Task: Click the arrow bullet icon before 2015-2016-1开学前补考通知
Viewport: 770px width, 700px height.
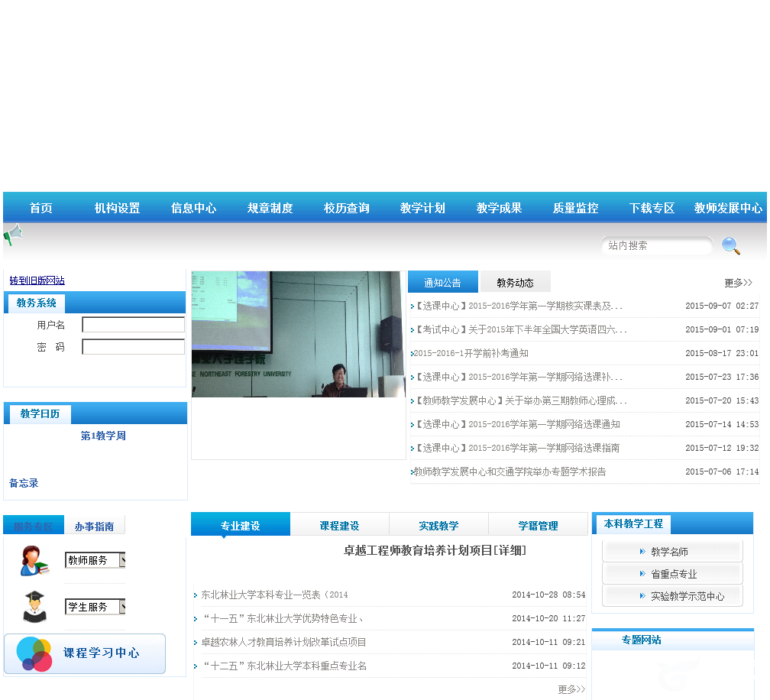Action: tap(414, 352)
